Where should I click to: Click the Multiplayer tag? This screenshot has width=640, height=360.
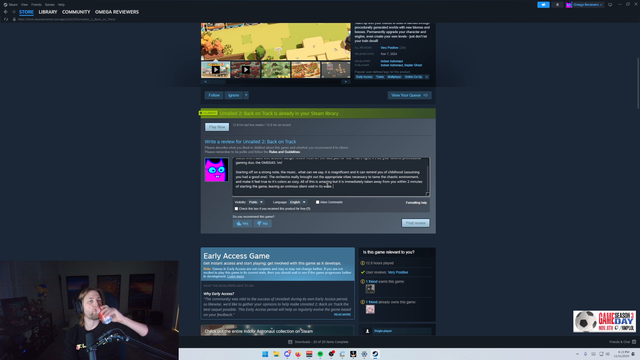pyautogui.click(x=394, y=77)
